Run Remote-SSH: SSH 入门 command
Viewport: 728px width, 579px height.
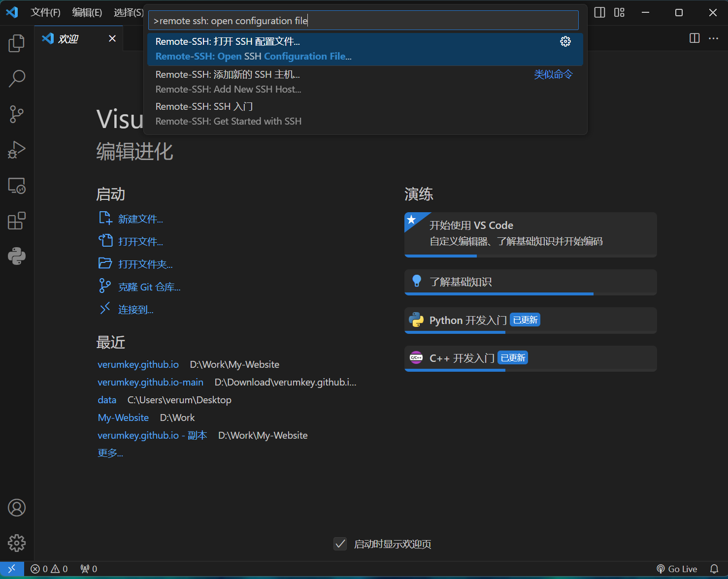point(365,114)
